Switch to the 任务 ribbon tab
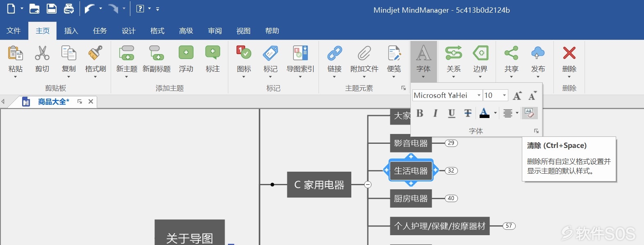This screenshot has height=245, width=644. [x=100, y=31]
